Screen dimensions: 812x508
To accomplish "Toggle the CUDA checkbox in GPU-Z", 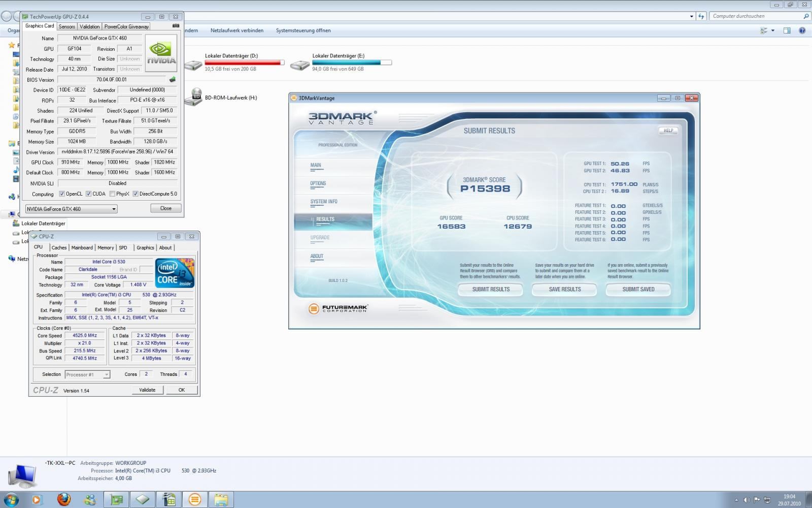I will pyautogui.click(x=88, y=194).
